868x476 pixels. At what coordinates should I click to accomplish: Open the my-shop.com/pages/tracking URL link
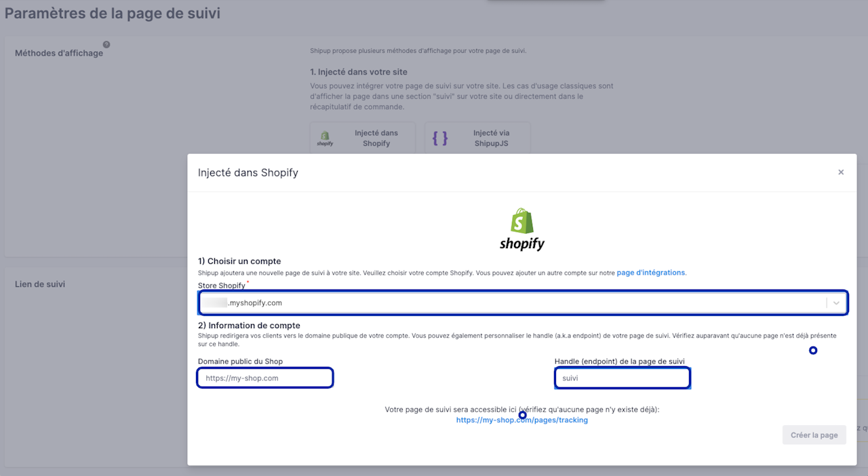[x=522, y=420]
